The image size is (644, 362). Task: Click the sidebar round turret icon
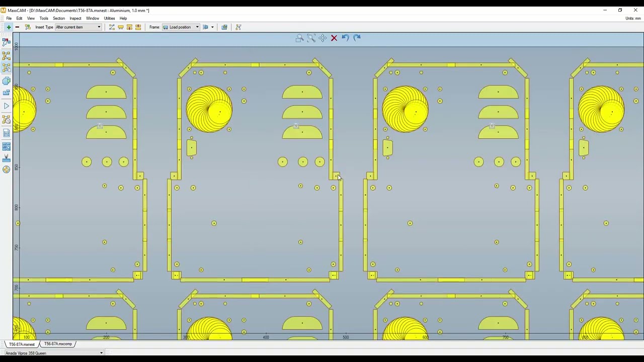(x=6, y=169)
